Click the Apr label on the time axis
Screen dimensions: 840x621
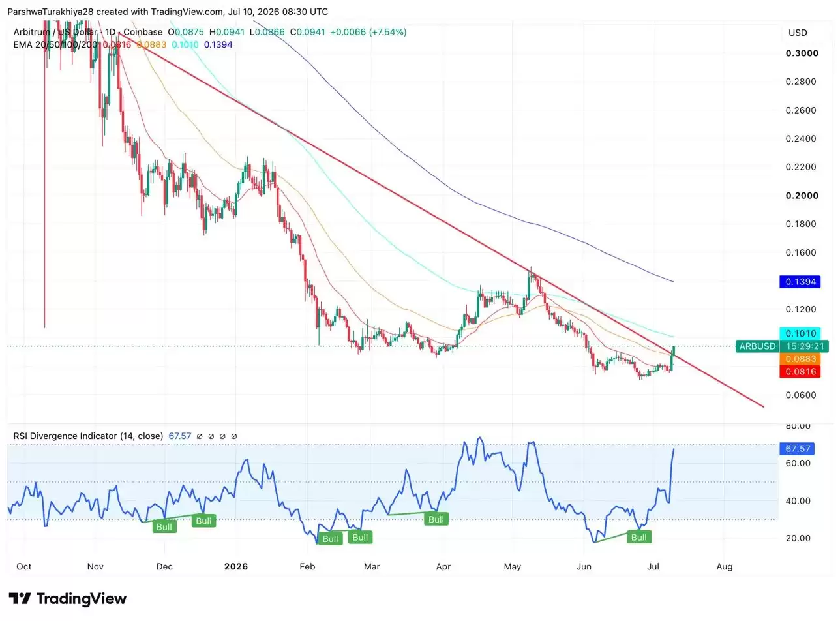tap(443, 567)
